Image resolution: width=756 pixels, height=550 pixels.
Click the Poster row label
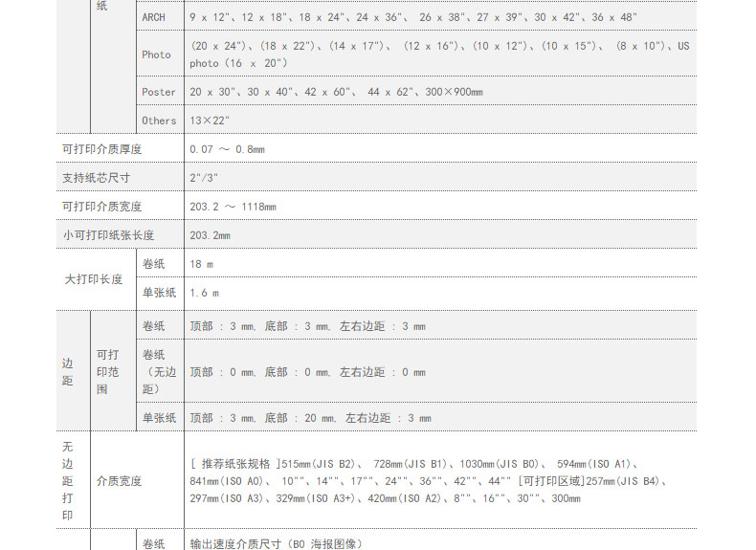coord(159,92)
